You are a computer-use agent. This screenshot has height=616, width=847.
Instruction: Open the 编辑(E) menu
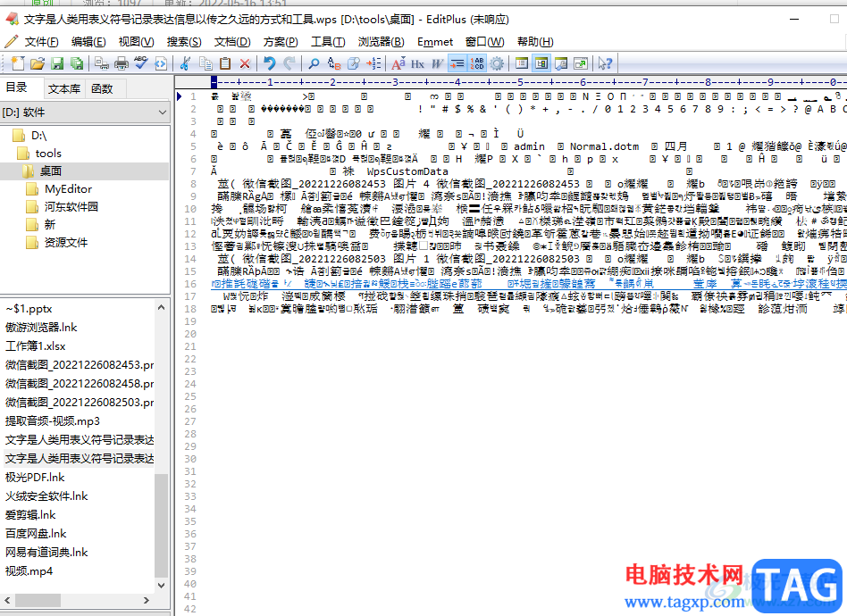(88, 42)
